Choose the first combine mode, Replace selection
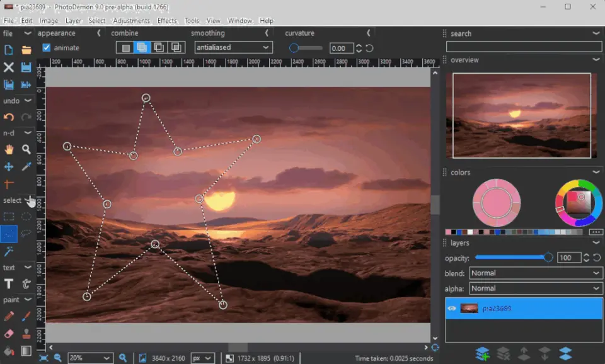This screenshot has height=364, width=605. tap(125, 48)
